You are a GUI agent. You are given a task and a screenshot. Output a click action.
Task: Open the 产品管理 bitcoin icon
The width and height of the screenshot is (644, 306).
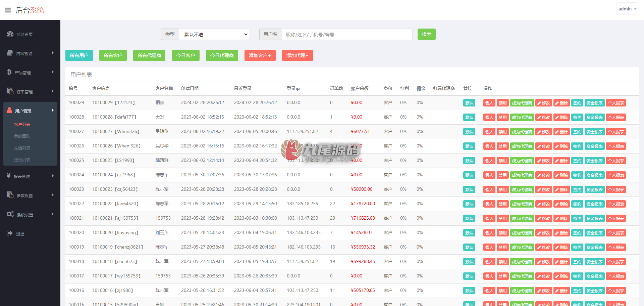tap(9, 72)
